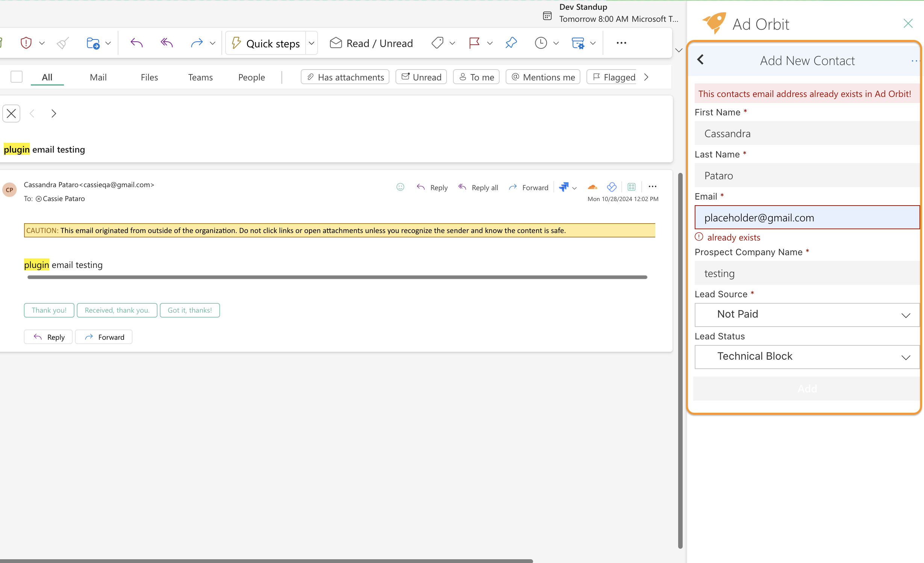
Task: Click the Move to folder icon
Action: point(93,43)
